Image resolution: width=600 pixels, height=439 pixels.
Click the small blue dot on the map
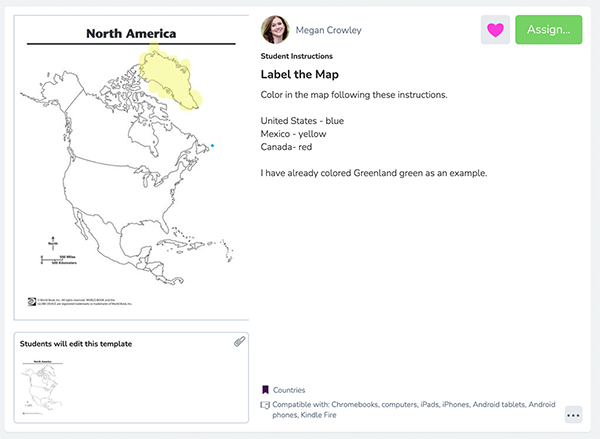pos(213,146)
